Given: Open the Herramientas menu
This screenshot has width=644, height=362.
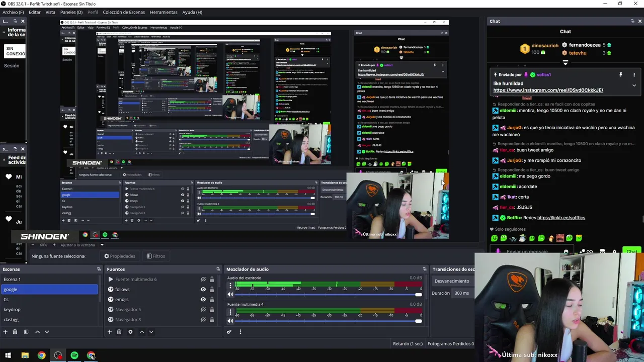Looking at the screenshot, I should [164, 12].
